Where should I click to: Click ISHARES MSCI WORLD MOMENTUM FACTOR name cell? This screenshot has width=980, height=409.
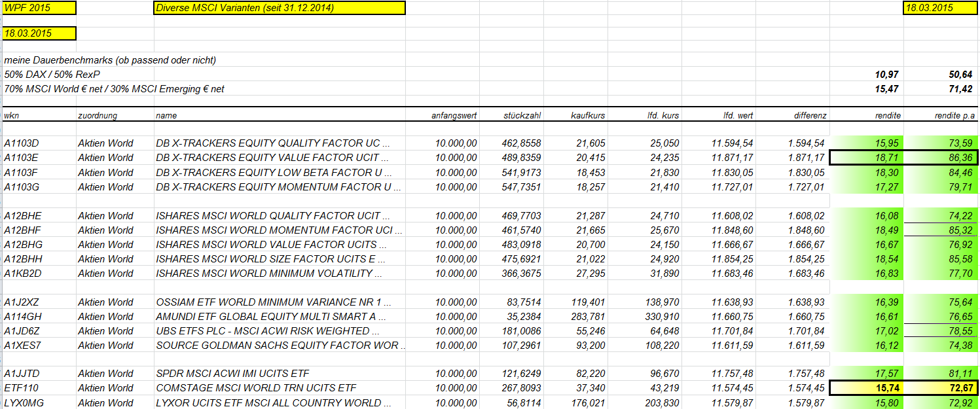(280, 230)
